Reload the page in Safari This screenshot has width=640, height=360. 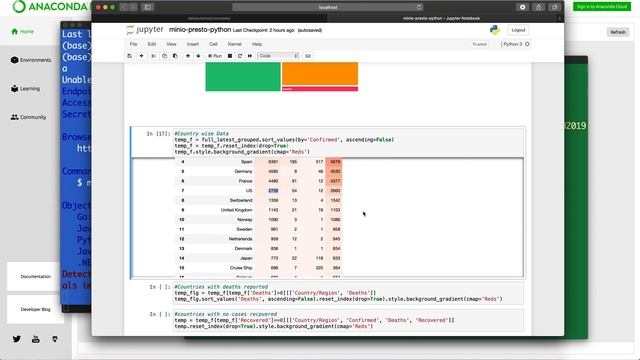tap(419, 7)
